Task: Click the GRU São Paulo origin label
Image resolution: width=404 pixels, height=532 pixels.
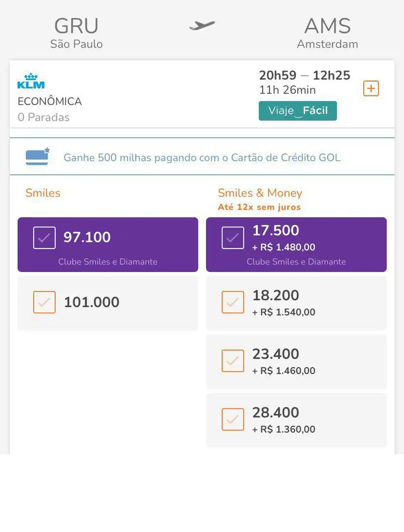Action: [x=76, y=33]
